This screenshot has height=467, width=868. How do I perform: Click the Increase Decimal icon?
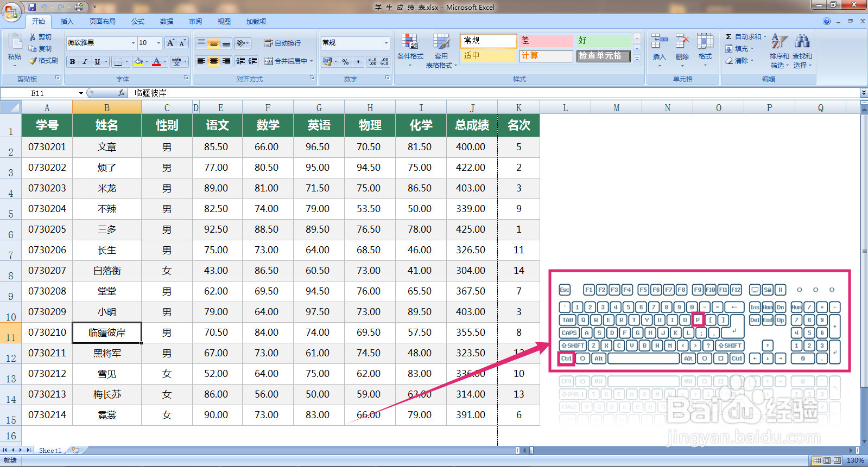372,62
